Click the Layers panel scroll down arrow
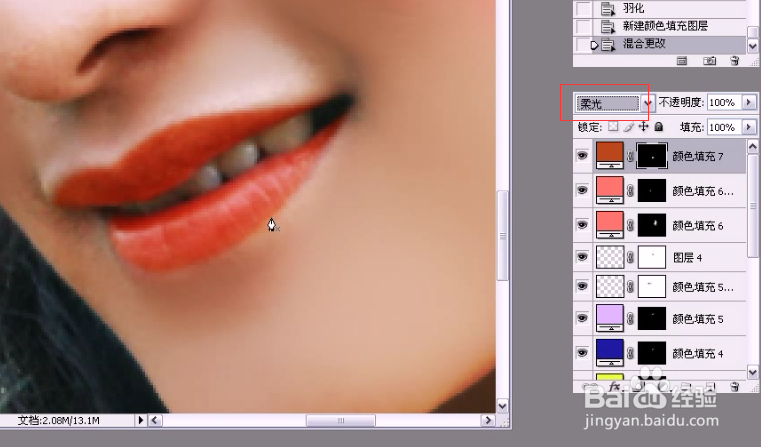The image size is (761, 447). [752, 373]
